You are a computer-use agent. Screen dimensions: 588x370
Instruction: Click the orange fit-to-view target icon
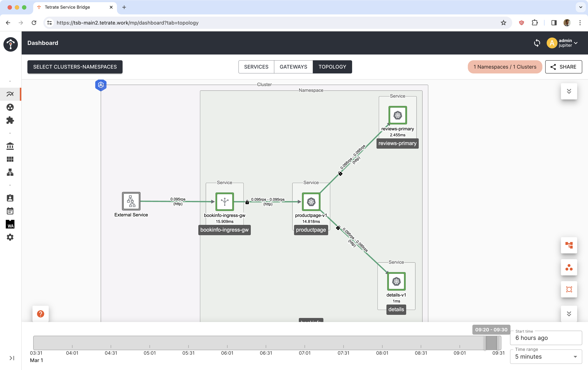point(569,289)
